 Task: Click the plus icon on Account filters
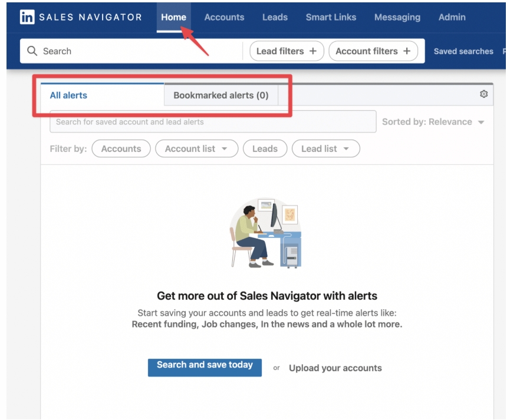tap(406, 51)
